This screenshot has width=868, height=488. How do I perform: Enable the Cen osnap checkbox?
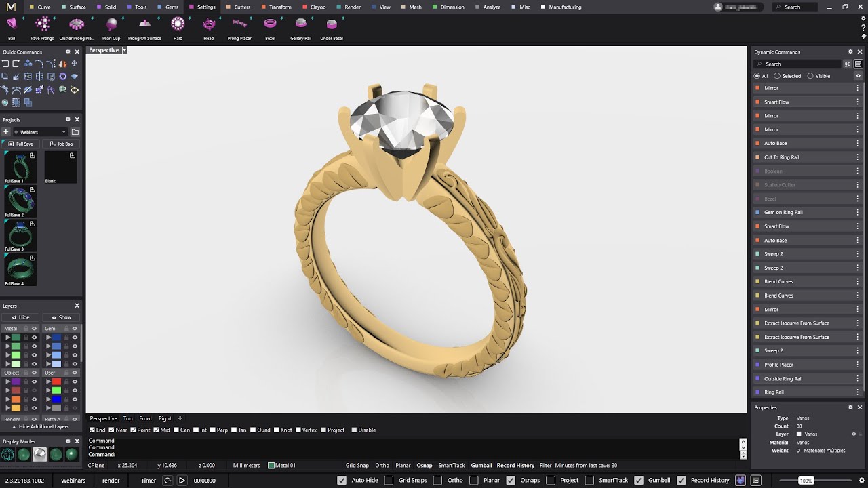177,430
